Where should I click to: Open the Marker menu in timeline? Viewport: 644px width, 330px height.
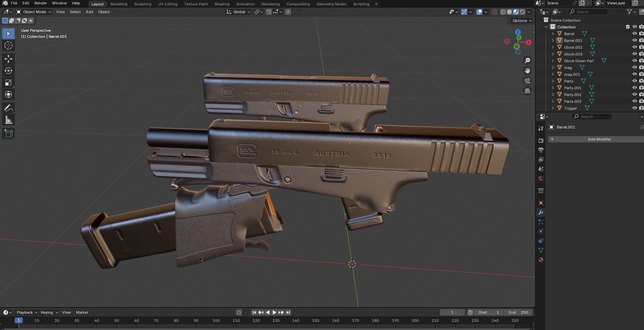click(x=82, y=312)
